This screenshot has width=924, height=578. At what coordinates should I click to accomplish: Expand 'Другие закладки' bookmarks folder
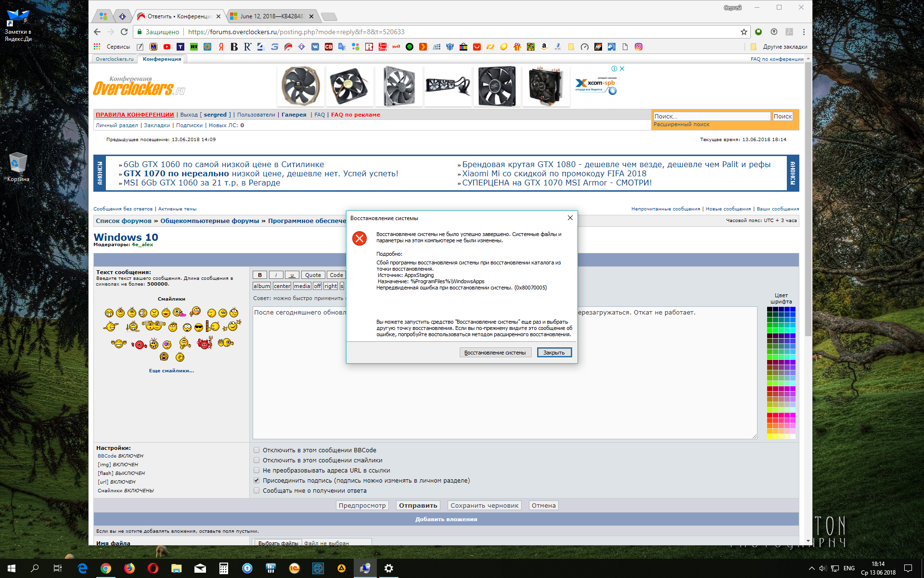click(780, 47)
